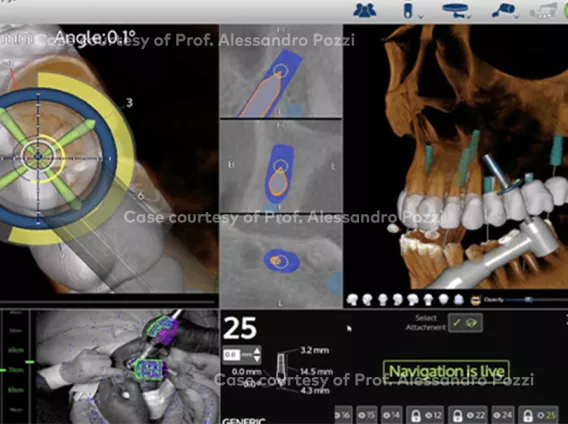
Task: Click the orange bone rendering mode icon
Action: pyautogui.click(x=475, y=300)
